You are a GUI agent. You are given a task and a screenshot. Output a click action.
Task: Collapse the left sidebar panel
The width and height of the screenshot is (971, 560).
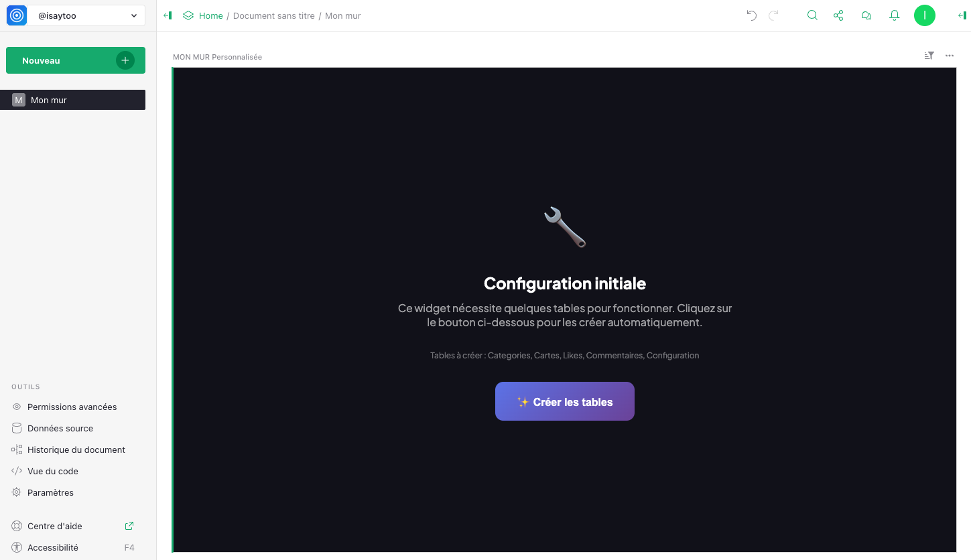pos(168,15)
